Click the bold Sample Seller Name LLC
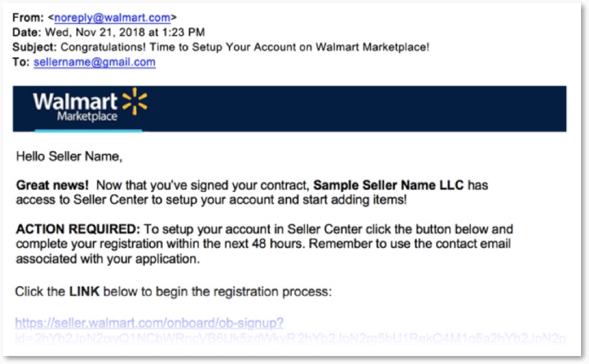The width and height of the screenshot is (589, 364). (x=388, y=185)
